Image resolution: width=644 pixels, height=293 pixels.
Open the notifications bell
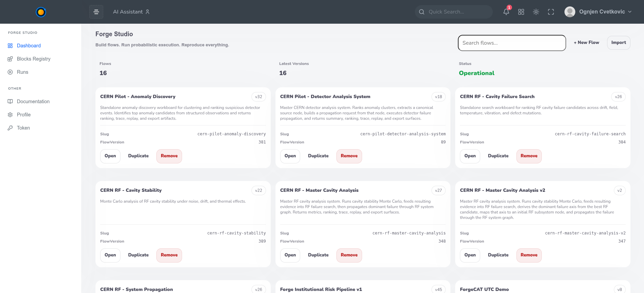(x=506, y=12)
